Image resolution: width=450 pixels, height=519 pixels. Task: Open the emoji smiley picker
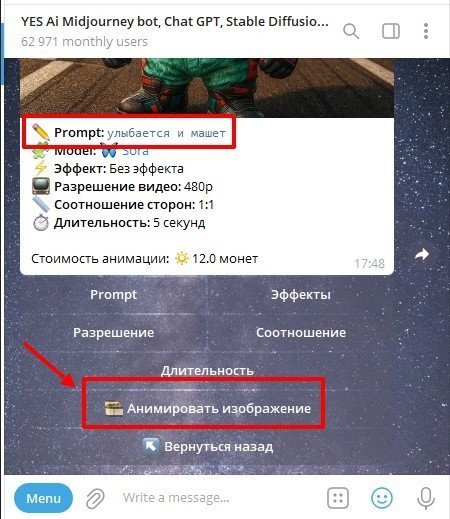coord(382,498)
